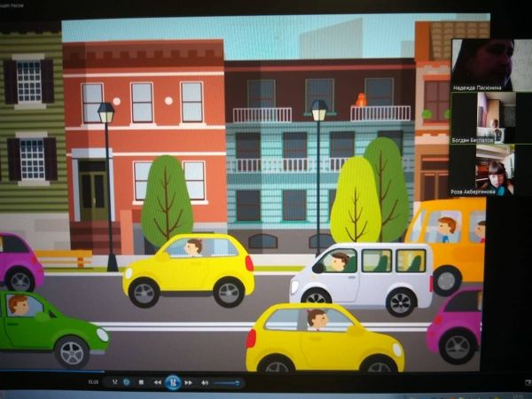The image size is (532, 399).
Task: Click the elapsed time display
Action: 91,382
